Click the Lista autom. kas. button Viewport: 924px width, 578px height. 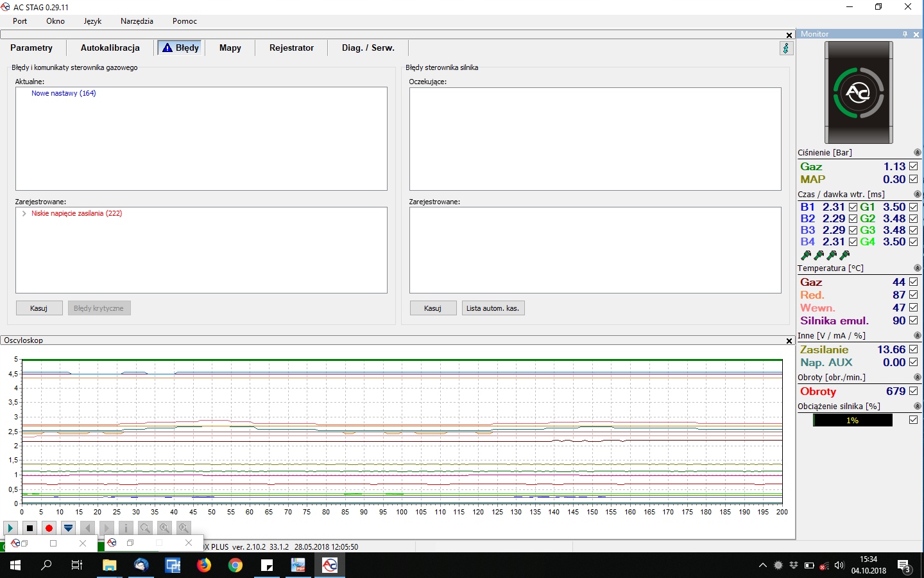[492, 308]
